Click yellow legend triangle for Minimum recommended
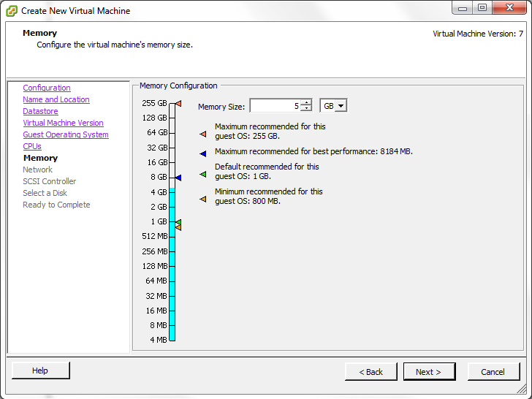 tap(203, 199)
